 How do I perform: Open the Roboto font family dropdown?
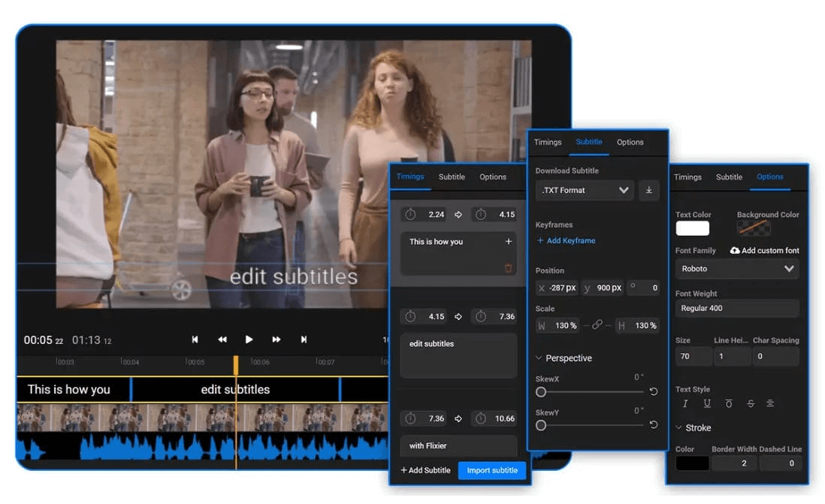[737, 269]
